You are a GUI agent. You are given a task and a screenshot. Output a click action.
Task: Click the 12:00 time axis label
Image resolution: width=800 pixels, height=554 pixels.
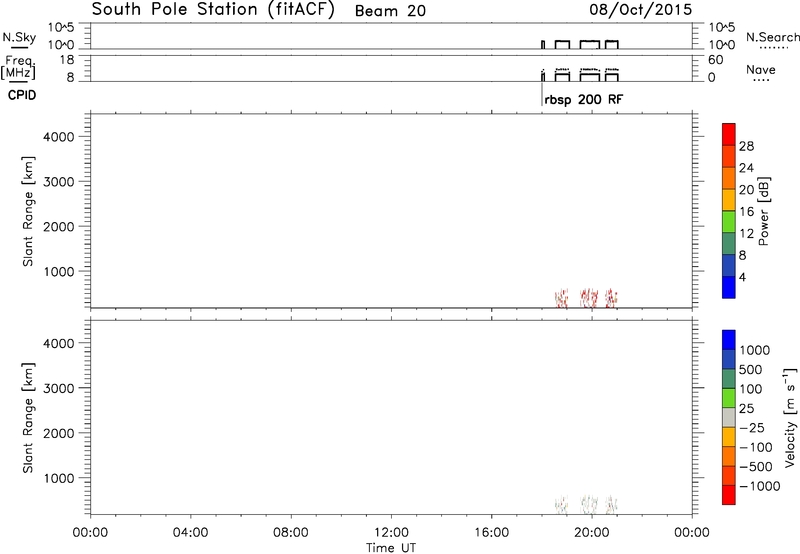point(391,532)
